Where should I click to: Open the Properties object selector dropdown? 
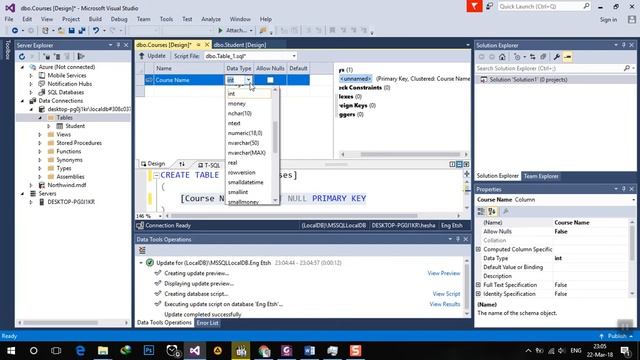click(633, 200)
